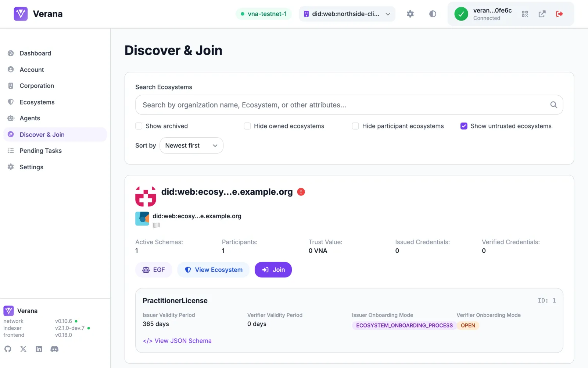This screenshot has height=368, width=588.
Task: Open Corporation sidebar item
Action: tap(55, 86)
